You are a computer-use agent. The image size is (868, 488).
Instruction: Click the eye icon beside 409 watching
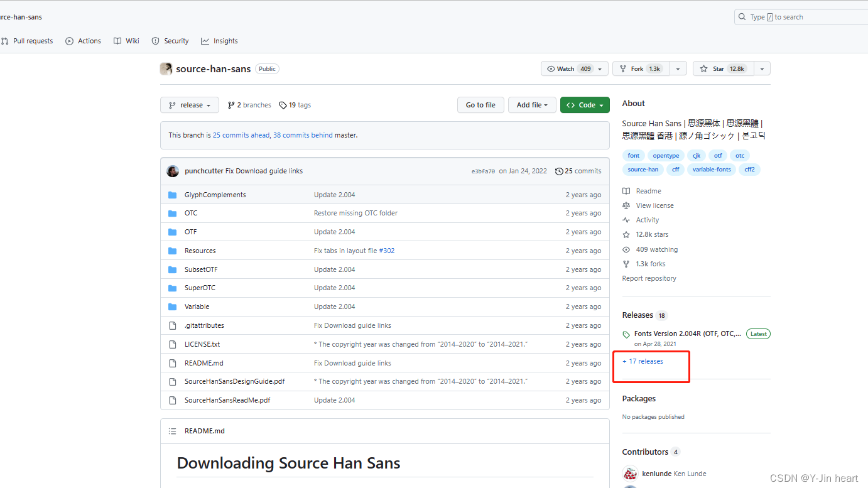[x=626, y=249]
